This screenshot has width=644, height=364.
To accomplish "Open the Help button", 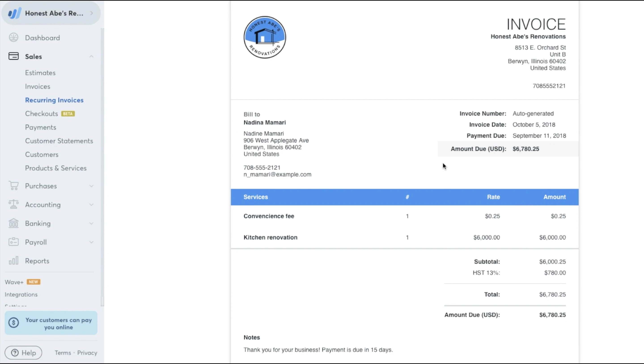I will (x=23, y=353).
